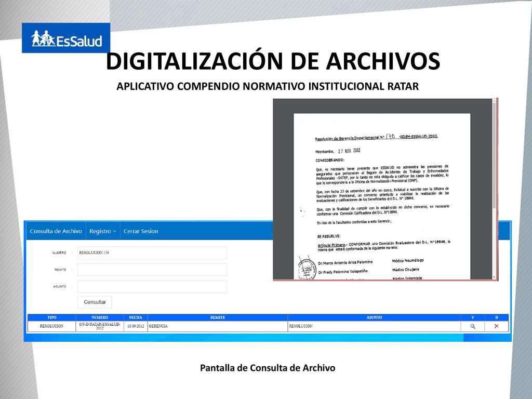The height and width of the screenshot is (399, 532).
Task: Select the 159-D-RATAR-ESSALUD-2012 cell
Action: pos(100,326)
